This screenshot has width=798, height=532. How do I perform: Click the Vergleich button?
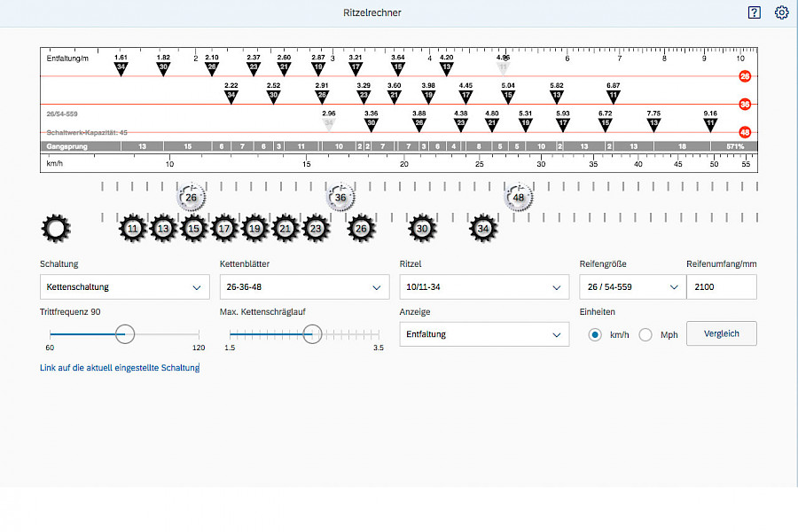[x=721, y=333]
